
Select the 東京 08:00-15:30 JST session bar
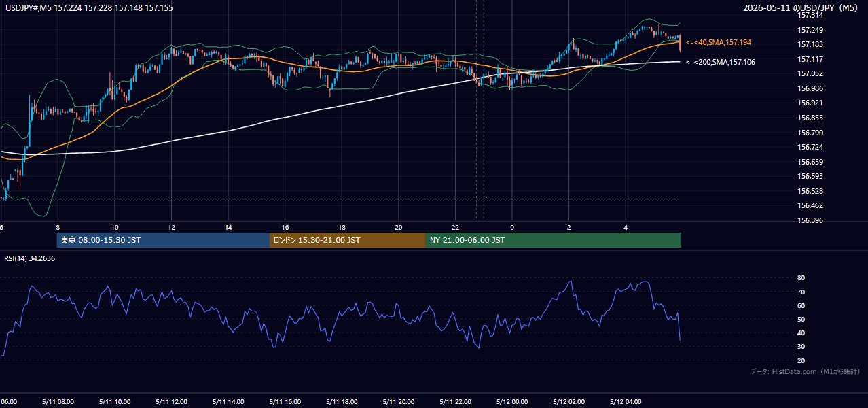163,240
